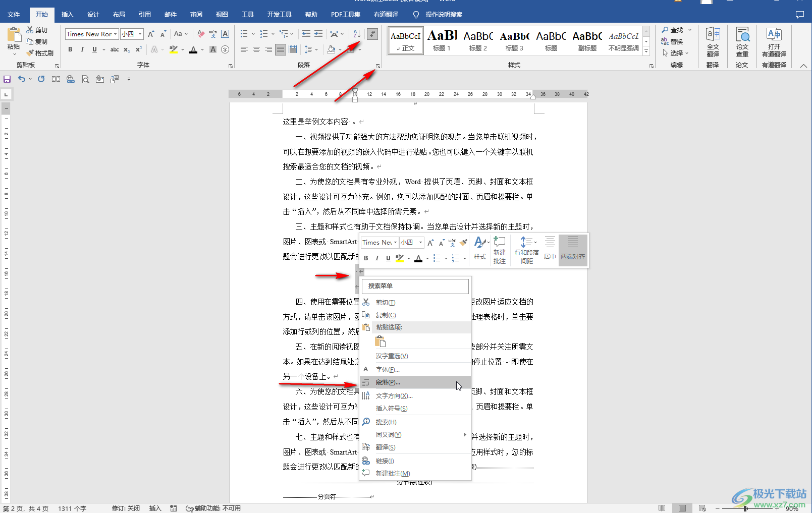
Task: Open the phonetic guide (wén) tool in ribbon
Action: (x=213, y=34)
